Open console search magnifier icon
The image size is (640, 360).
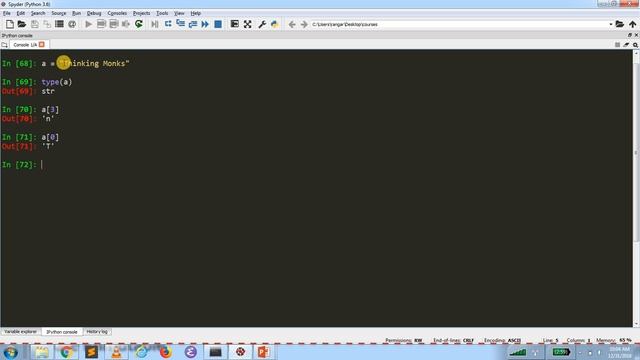click(636, 45)
